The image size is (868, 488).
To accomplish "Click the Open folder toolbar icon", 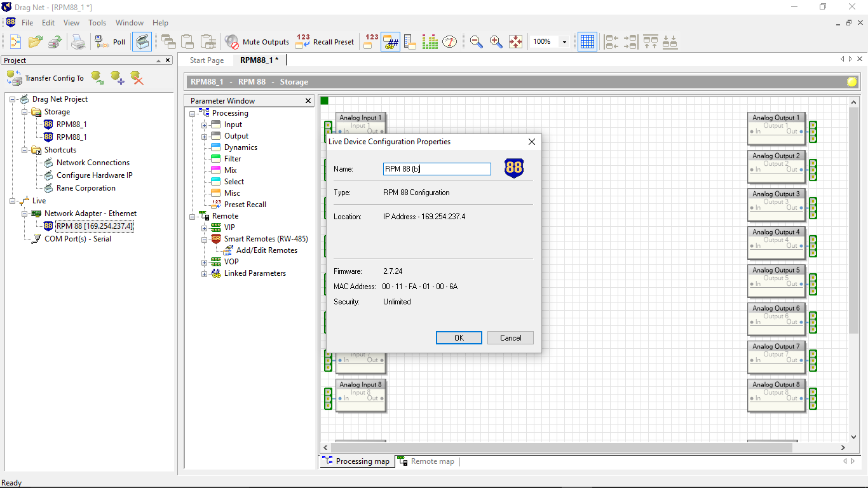I will point(36,42).
